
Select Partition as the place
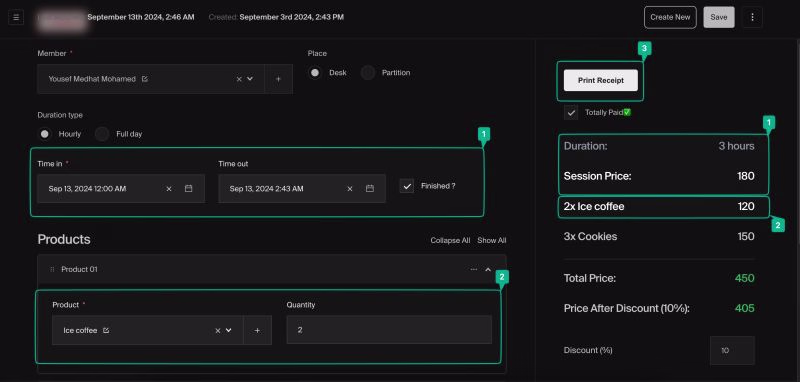(x=368, y=73)
